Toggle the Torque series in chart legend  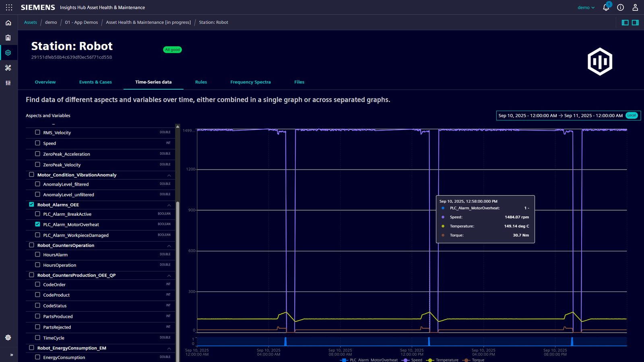(x=474, y=360)
